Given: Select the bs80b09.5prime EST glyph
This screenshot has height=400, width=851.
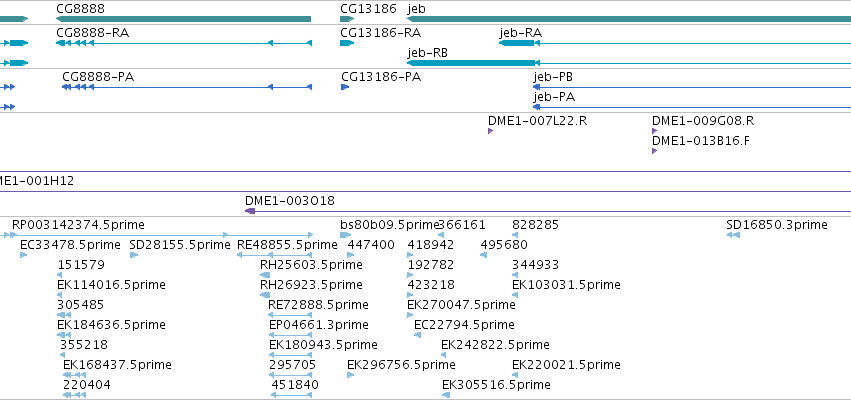Looking at the screenshot, I should point(346,235).
